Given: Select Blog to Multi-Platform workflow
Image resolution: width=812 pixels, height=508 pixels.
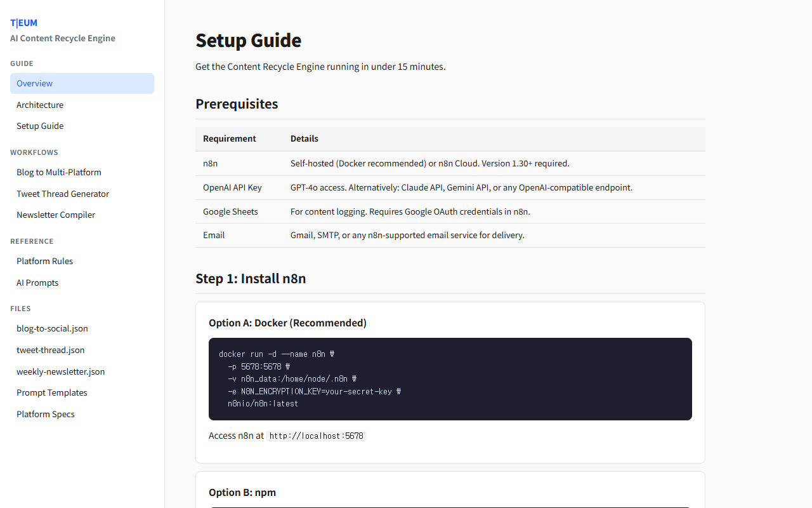Looking at the screenshot, I should pyautogui.click(x=59, y=172).
